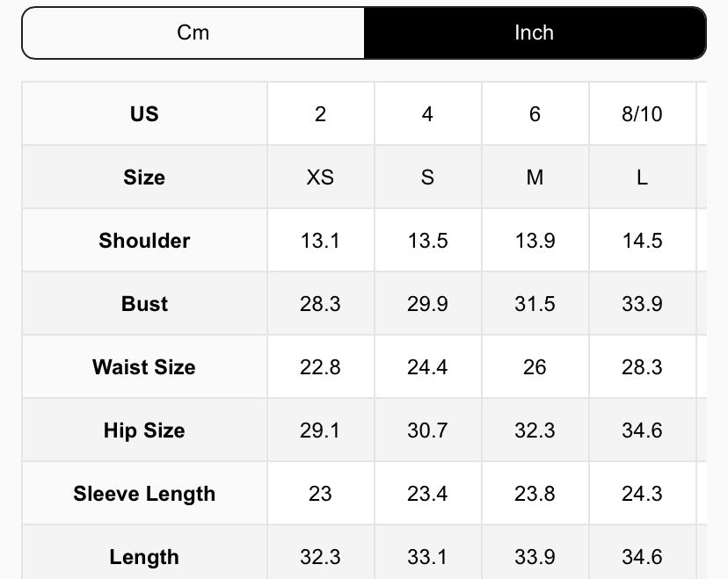Click the 13.1 shoulder value for XS
The width and height of the screenshot is (728, 579).
click(320, 241)
